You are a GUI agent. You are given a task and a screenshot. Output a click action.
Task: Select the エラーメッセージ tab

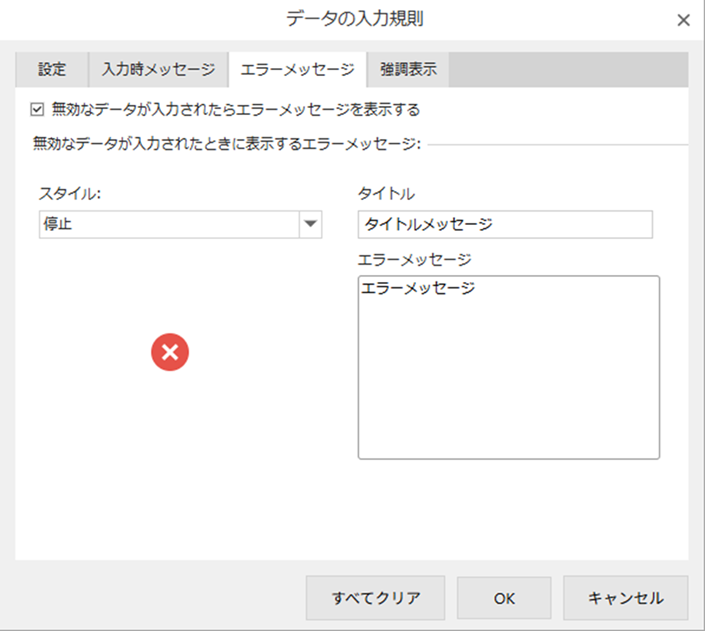(x=297, y=70)
